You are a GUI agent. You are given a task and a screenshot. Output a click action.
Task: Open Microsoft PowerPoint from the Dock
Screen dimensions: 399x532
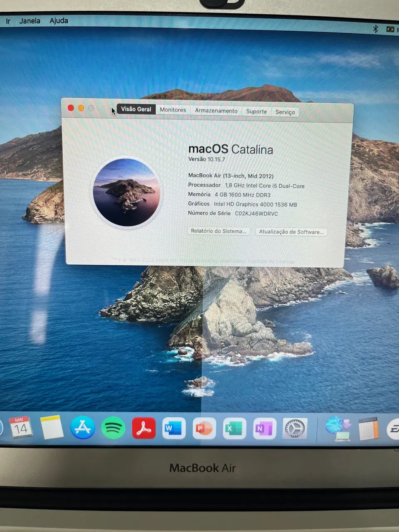click(x=204, y=429)
